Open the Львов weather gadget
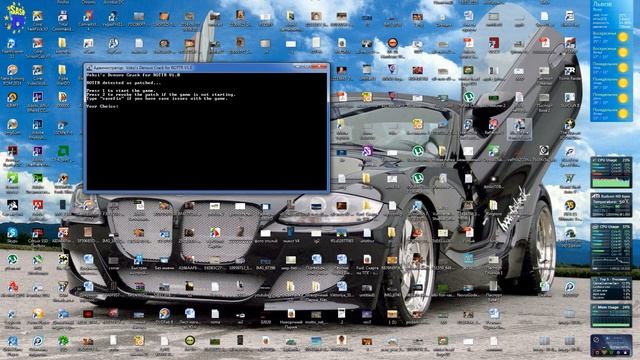 [611, 61]
